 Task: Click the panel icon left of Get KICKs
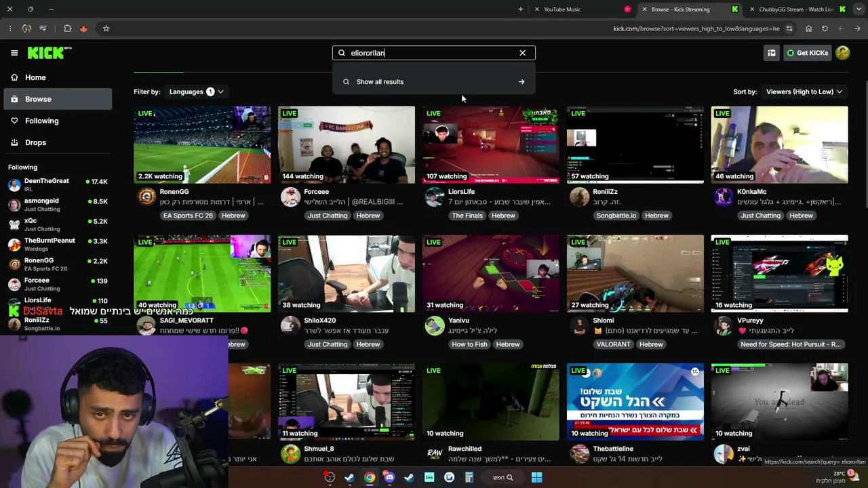point(771,53)
